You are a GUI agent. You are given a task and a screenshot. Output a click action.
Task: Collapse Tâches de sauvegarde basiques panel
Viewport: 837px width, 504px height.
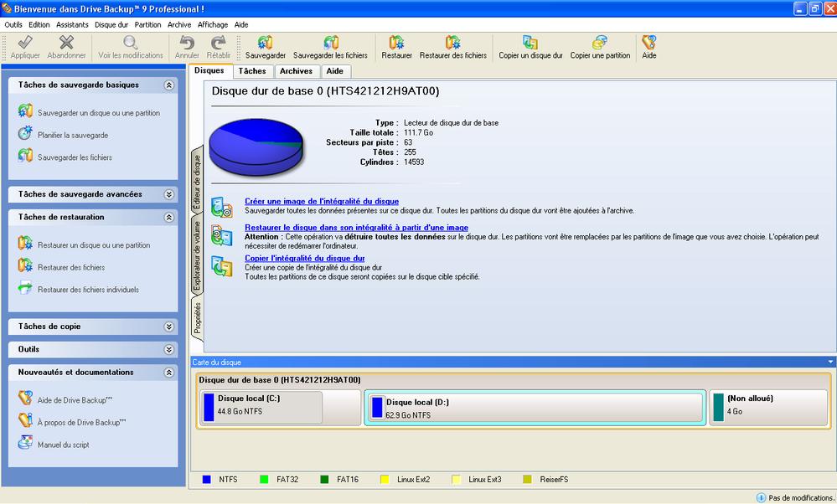(x=168, y=85)
